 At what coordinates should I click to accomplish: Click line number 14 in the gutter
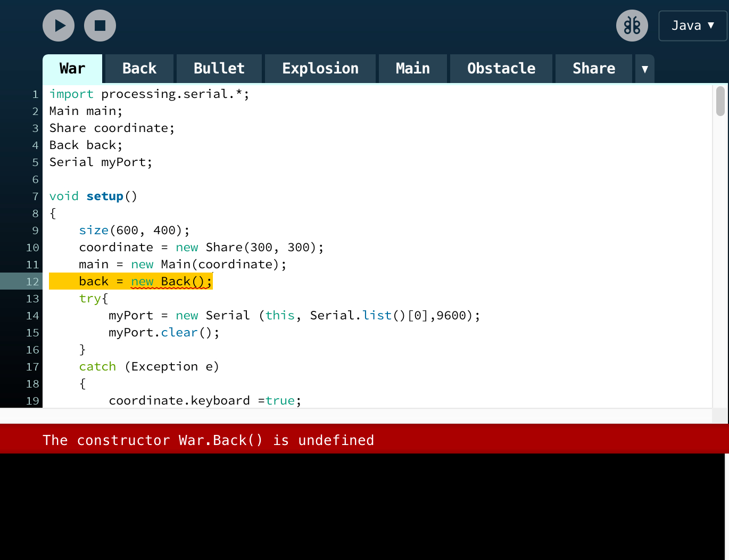pyautogui.click(x=32, y=316)
